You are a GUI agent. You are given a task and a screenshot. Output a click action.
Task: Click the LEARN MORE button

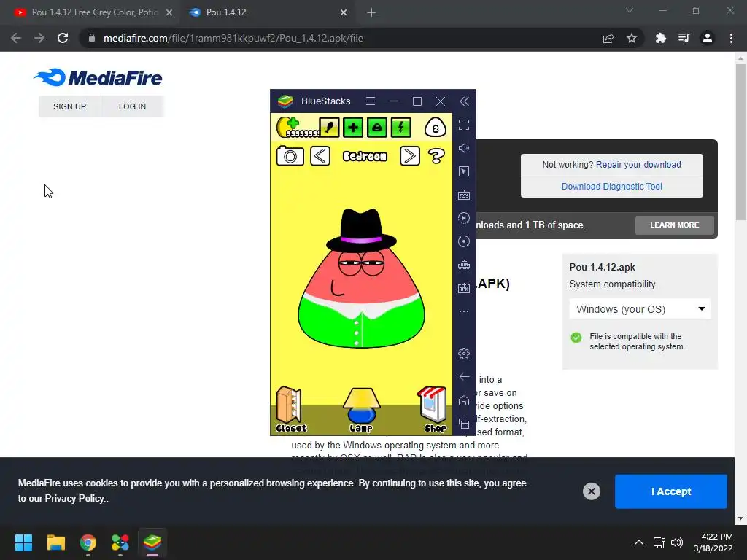pos(675,225)
